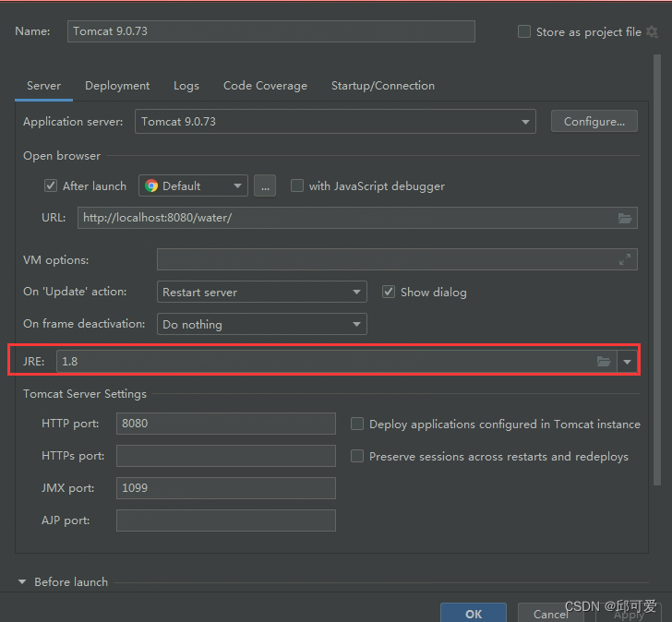Click the HTTP port field
Viewport: 672px width, 622px height.
pos(226,424)
